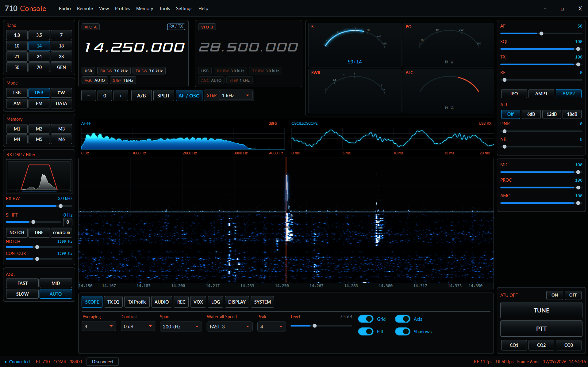
Task: Swap VFOs with A/B button
Action: click(x=141, y=96)
